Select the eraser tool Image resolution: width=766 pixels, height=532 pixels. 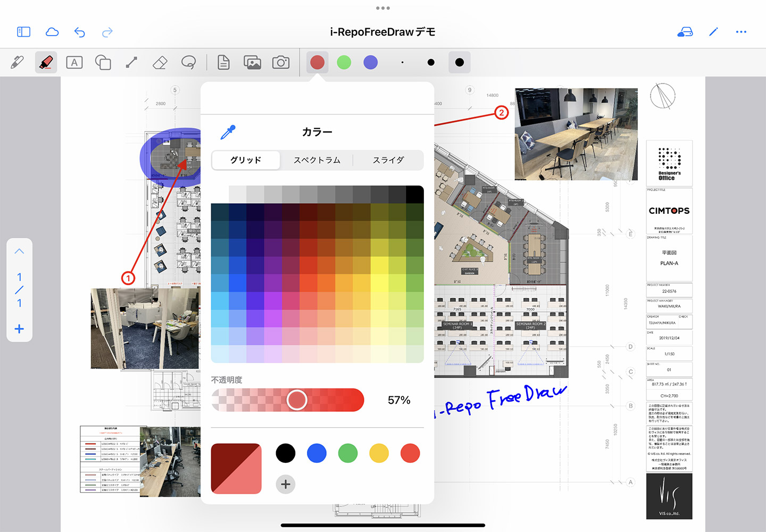pyautogui.click(x=160, y=63)
